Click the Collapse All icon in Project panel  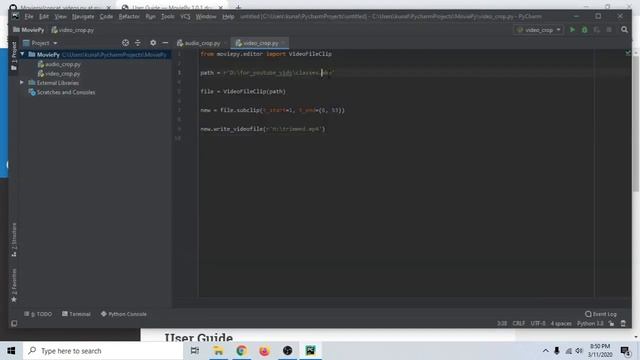pos(138,43)
